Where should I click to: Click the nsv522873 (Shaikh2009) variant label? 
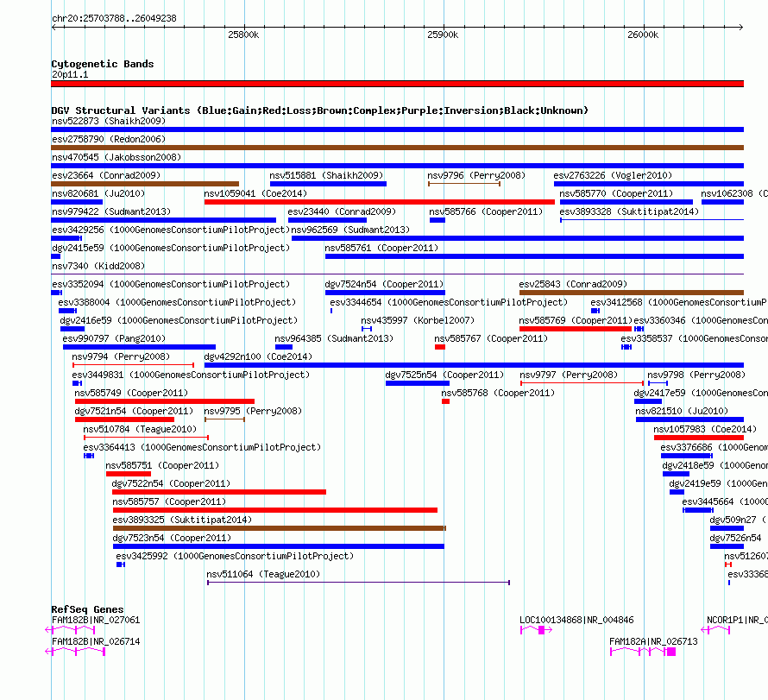pos(109,121)
